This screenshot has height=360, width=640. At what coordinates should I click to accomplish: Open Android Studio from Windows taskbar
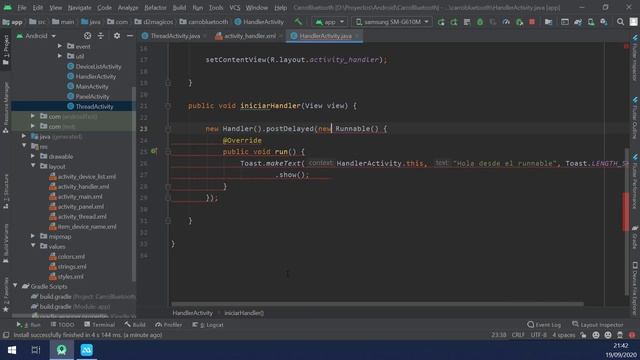point(62,350)
